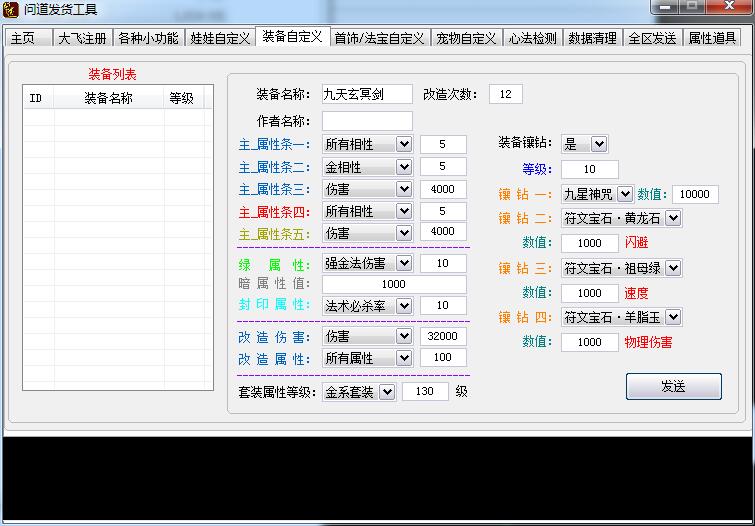Click the app icon in title bar
The height and width of the screenshot is (526, 755).
(11, 9)
